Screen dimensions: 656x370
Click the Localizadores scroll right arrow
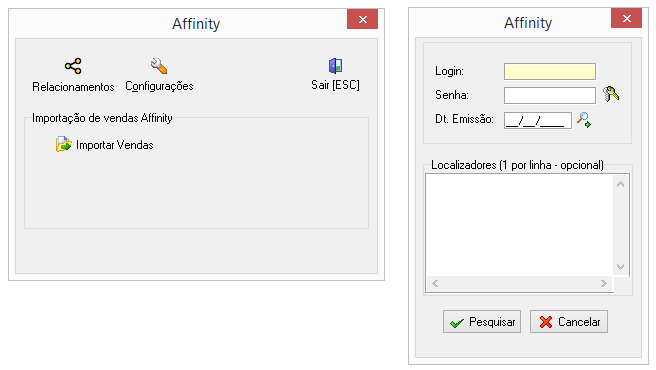click(x=604, y=283)
